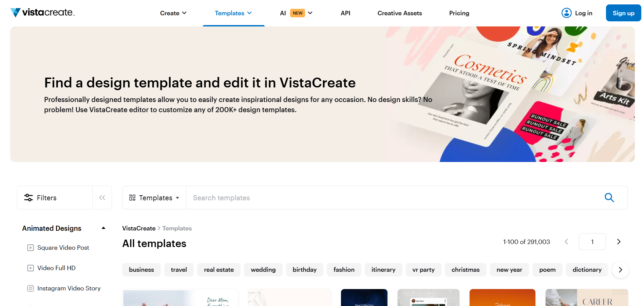644x306 pixels.
Task: Select the itinerary tag
Action: (383, 270)
